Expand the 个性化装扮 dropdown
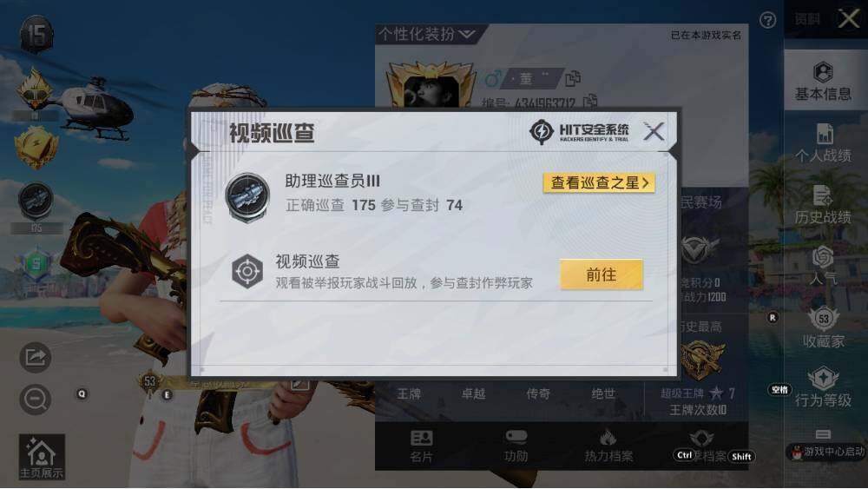 pyautogui.click(x=427, y=35)
